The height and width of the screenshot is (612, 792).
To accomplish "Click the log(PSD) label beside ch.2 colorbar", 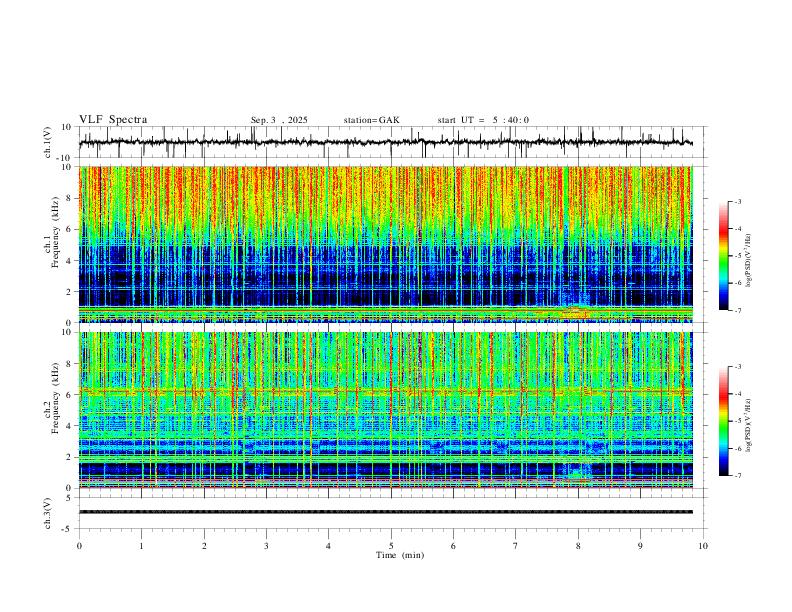I will (x=748, y=425).
